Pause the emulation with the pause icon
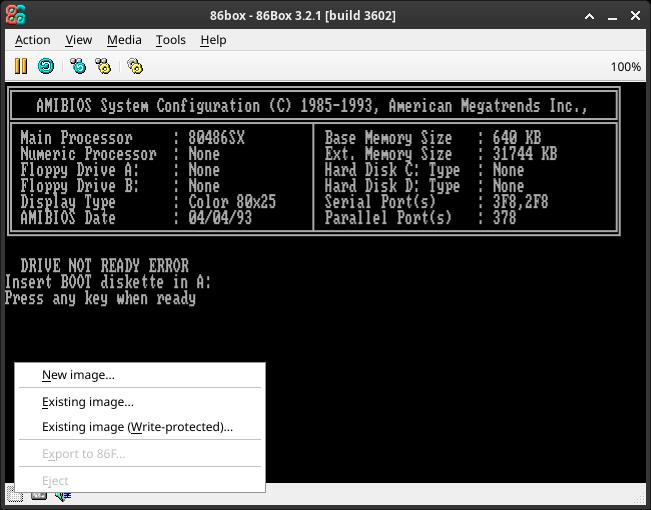 coord(21,66)
